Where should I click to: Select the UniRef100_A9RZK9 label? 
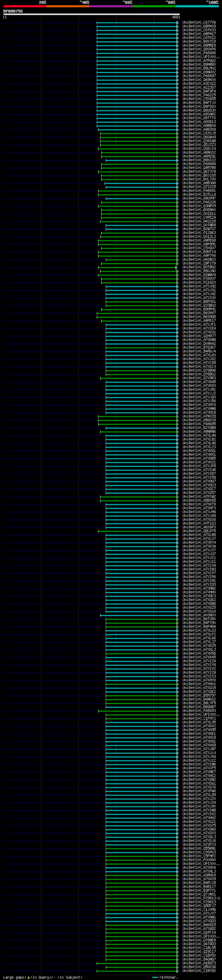pos(199,130)
